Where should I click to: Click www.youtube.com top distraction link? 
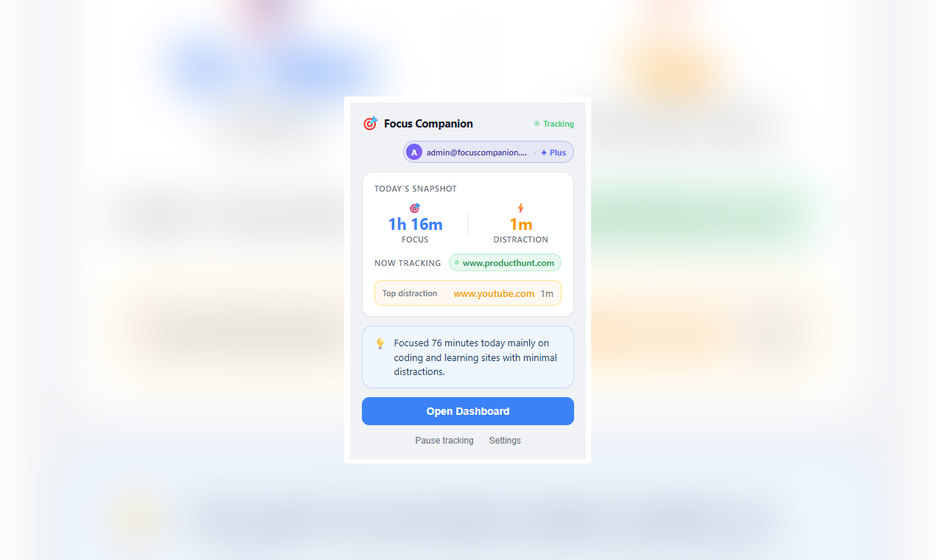[494, 293]
